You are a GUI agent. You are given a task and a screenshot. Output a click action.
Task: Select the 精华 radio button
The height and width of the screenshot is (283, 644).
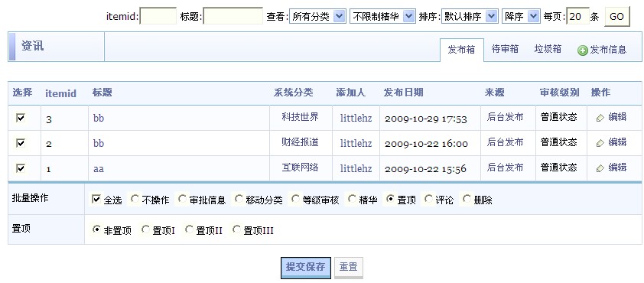(x=352, y=199)
